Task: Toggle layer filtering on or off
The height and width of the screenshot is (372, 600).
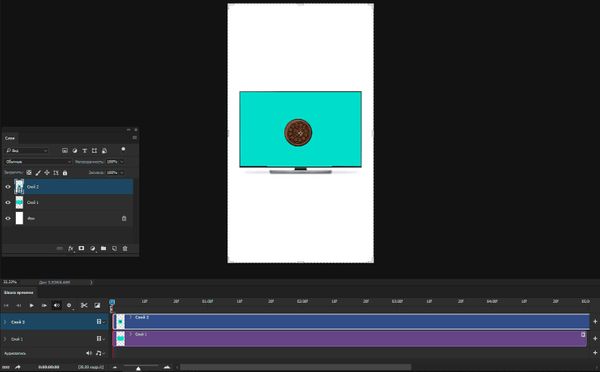Action: 123,149
